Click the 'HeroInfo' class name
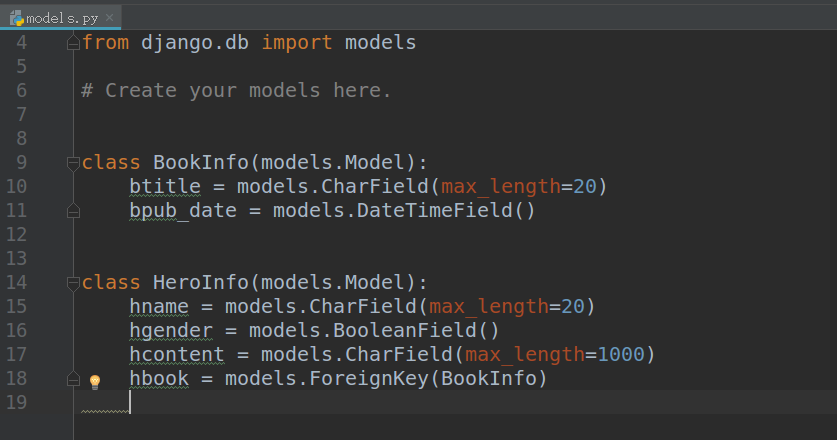Viewport: 837px width, 440px height. 201,282
